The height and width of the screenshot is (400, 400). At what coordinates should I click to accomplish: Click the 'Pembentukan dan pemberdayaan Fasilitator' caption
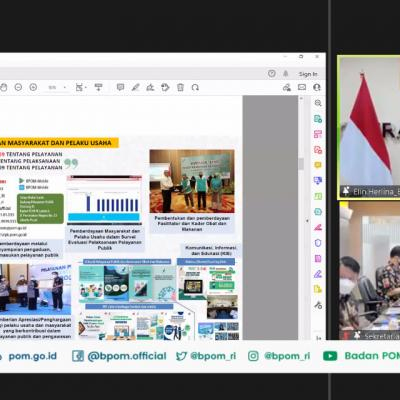[192, 224]
